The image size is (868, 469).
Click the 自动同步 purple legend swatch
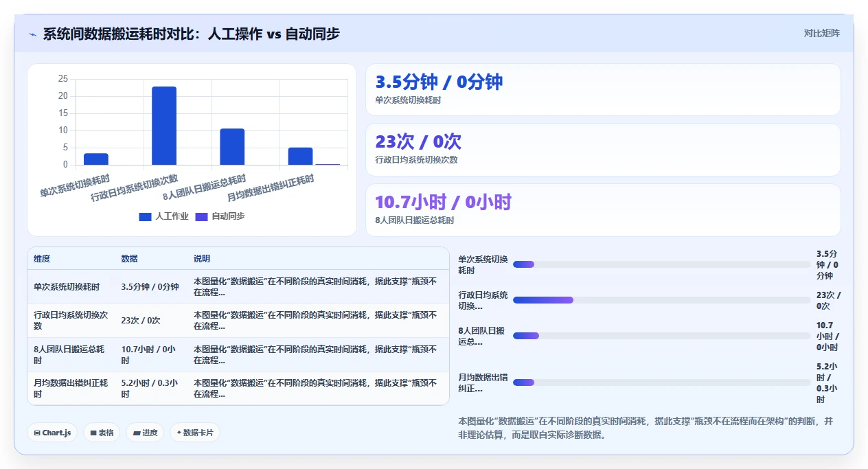click(x=201, y=217)
